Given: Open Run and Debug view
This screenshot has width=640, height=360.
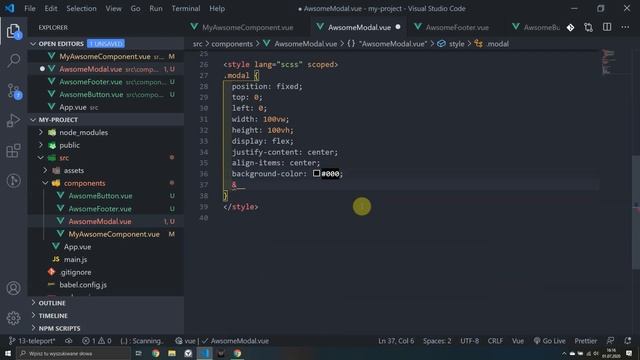Looking at the screenshot, I should (13, 121).
